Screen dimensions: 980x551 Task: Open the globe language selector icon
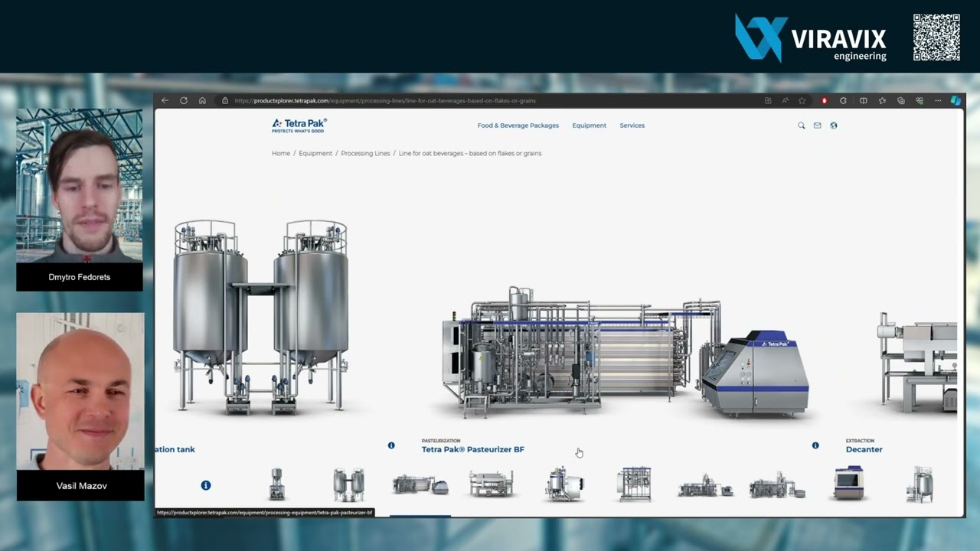click(x=834, y=126)
